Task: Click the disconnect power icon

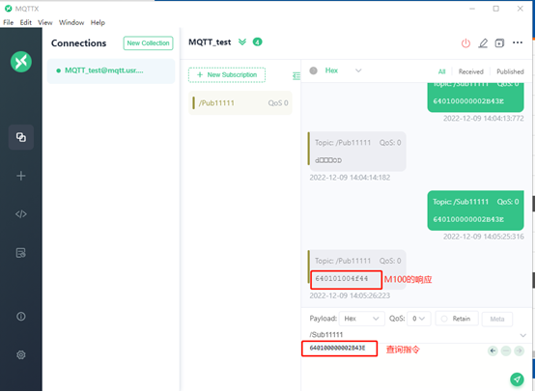Action: [465, 43]
